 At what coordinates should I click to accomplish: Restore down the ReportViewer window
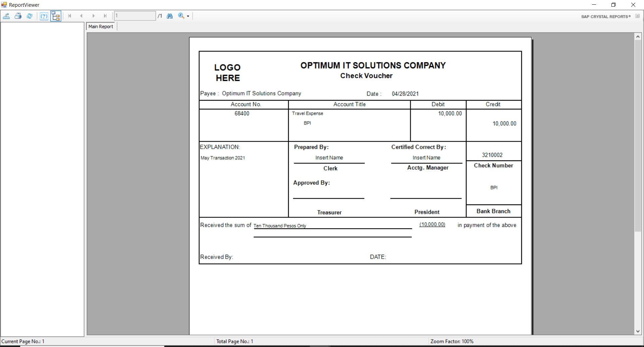(613, 5)
